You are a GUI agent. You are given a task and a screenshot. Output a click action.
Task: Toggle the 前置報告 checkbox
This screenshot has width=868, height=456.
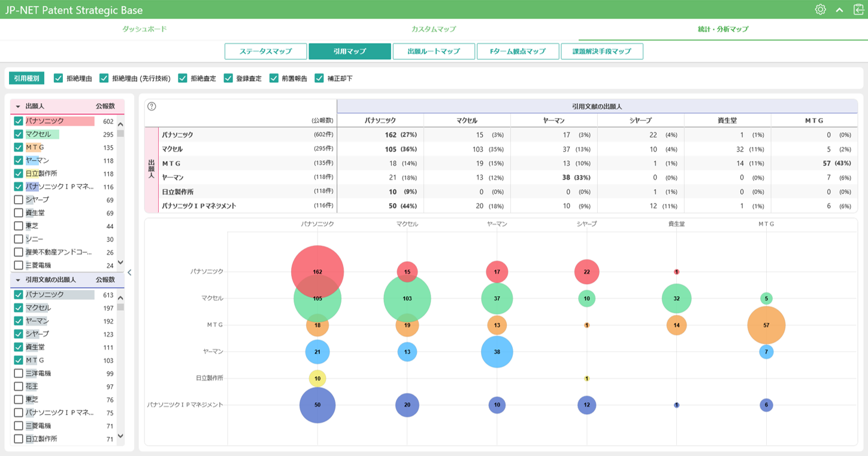pyautogui.click(x=274, y=78)
